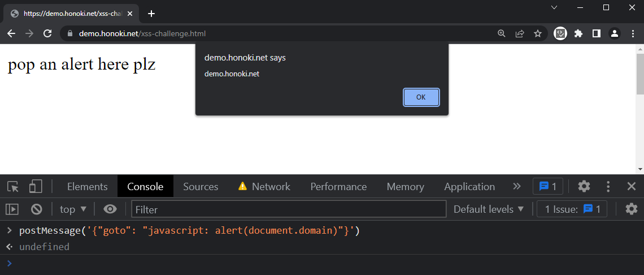Click the page vertical scrollbar thumb
Screen dimensions: 644x275
[640, 74]
